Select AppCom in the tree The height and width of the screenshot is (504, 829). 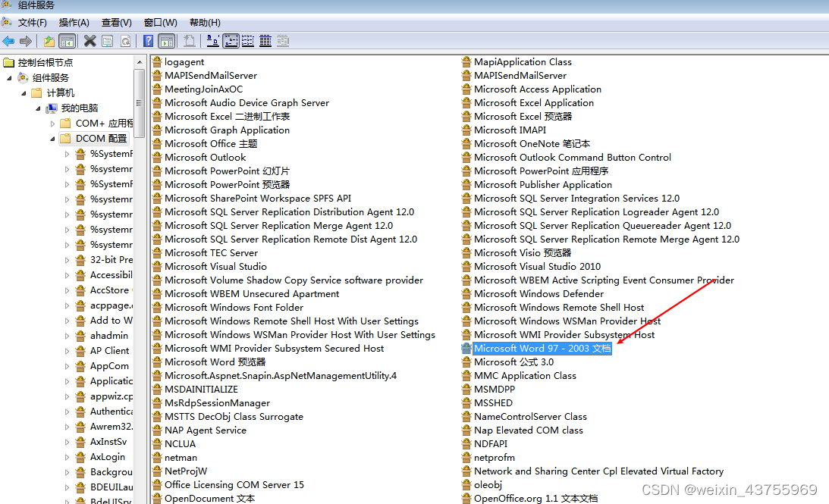pyautogui.click(x=109, y=365)
